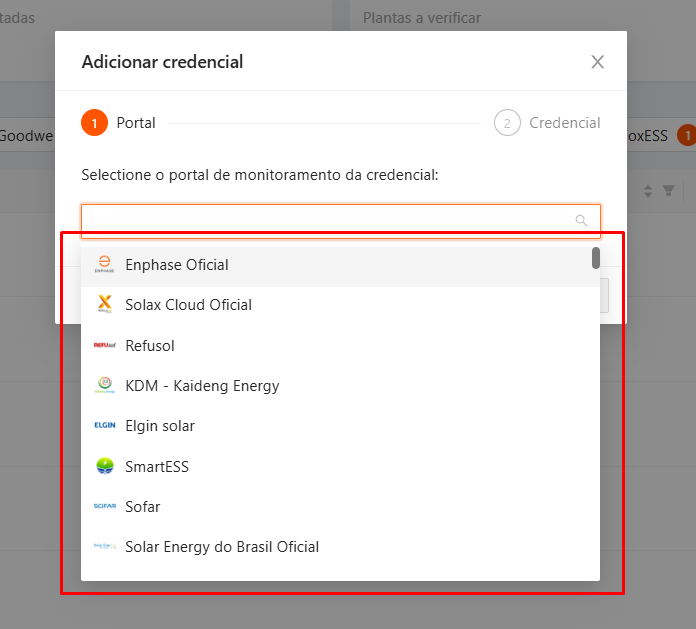Pick KDM - Kaideng Energy option

(202, 386)
